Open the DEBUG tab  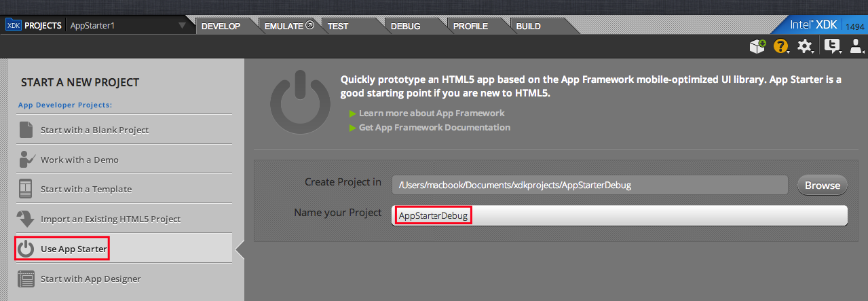pos(405,26)
